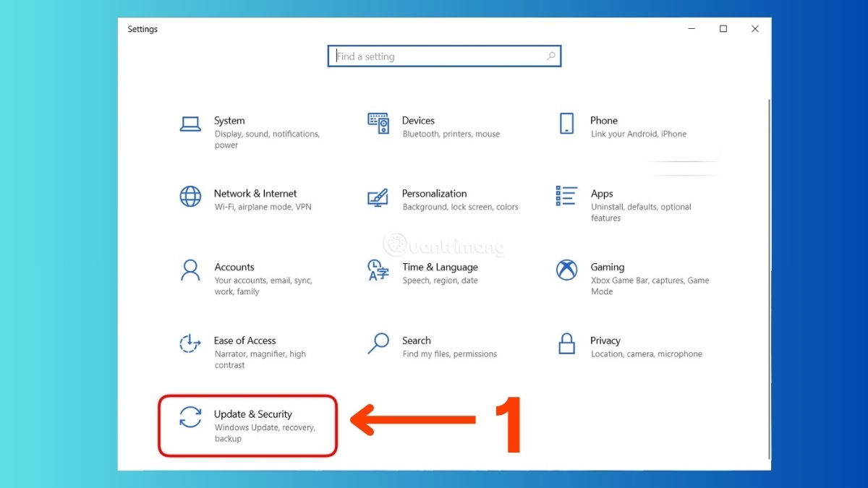Click "Display, sound, notifications, power" description
The height and width of the screenshot is (488, 868).
click(x=267, y=140)
